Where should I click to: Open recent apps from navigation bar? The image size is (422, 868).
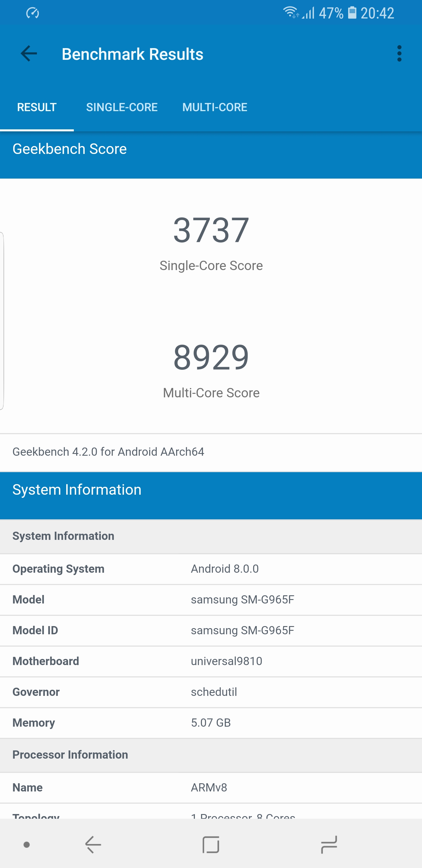(x=329, y=845)
